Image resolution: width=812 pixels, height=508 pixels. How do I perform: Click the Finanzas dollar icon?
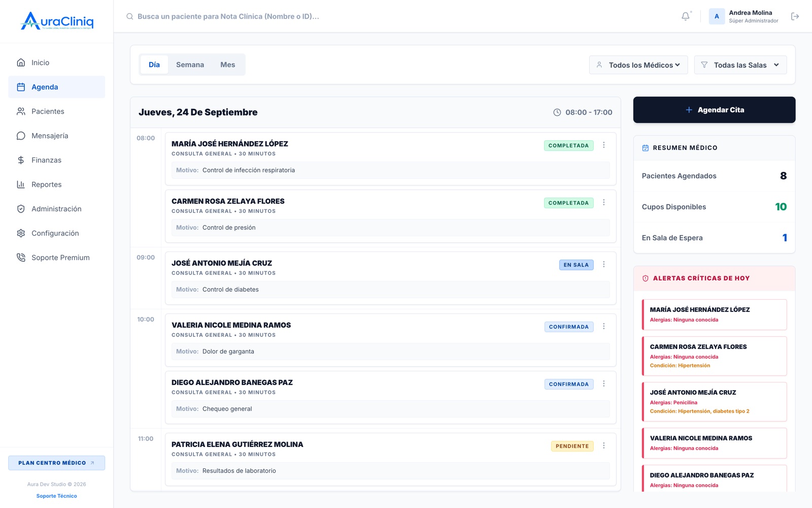click(21, 160)
